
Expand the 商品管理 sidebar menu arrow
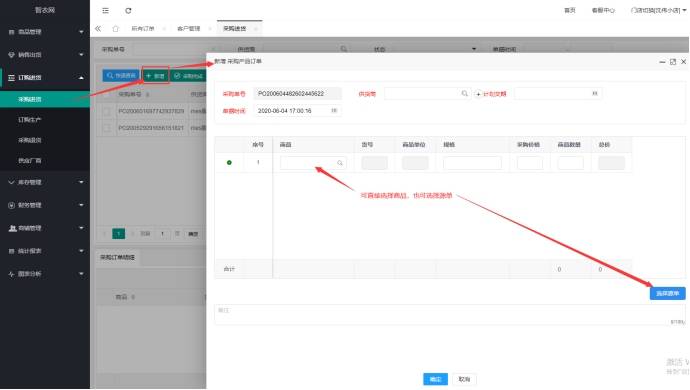(x=81, y=32)
